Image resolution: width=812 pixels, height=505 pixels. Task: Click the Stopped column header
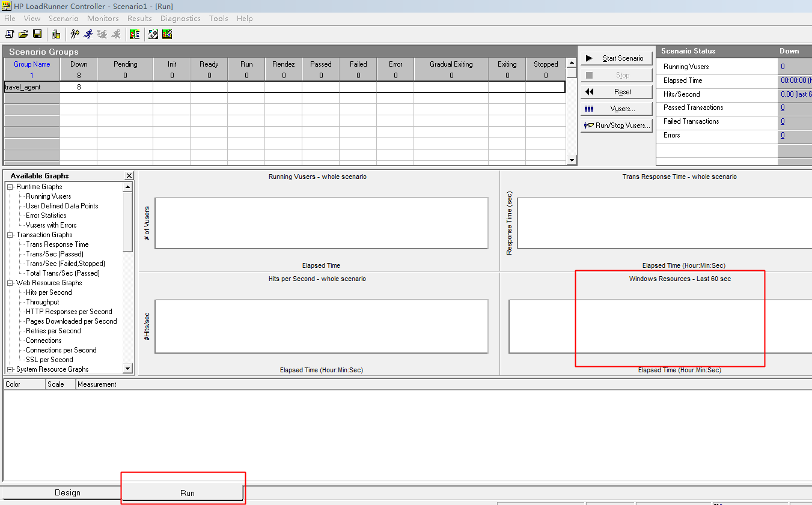pyautogui.click(x=546, y=64)
